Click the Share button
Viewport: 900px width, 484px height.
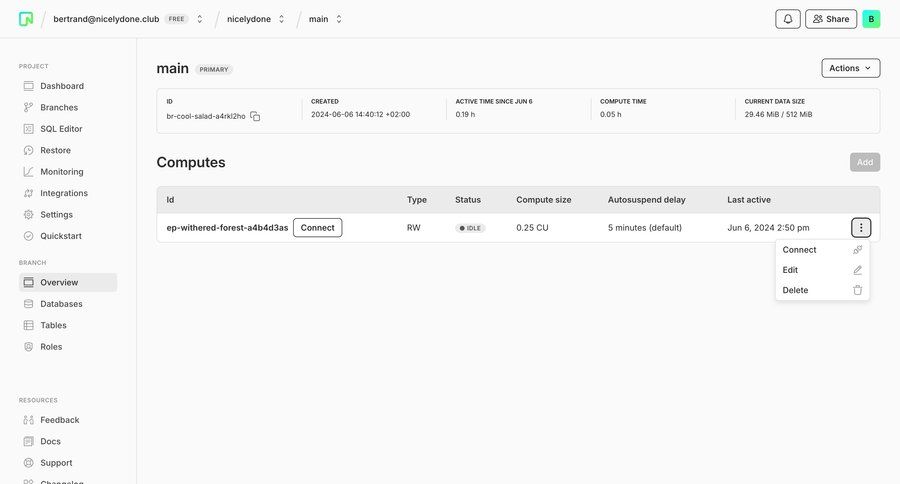tap(830, 19)
